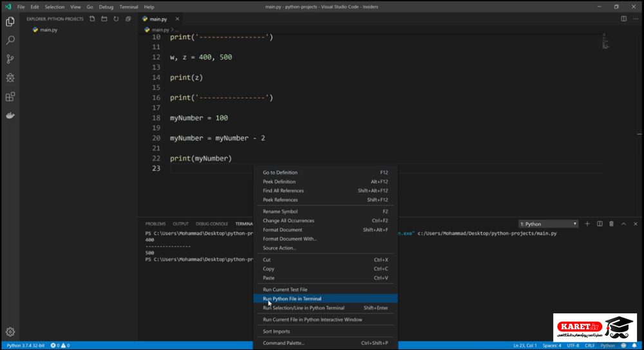Refresh the Explorer file list
The image size is (644, 350).
116,19
